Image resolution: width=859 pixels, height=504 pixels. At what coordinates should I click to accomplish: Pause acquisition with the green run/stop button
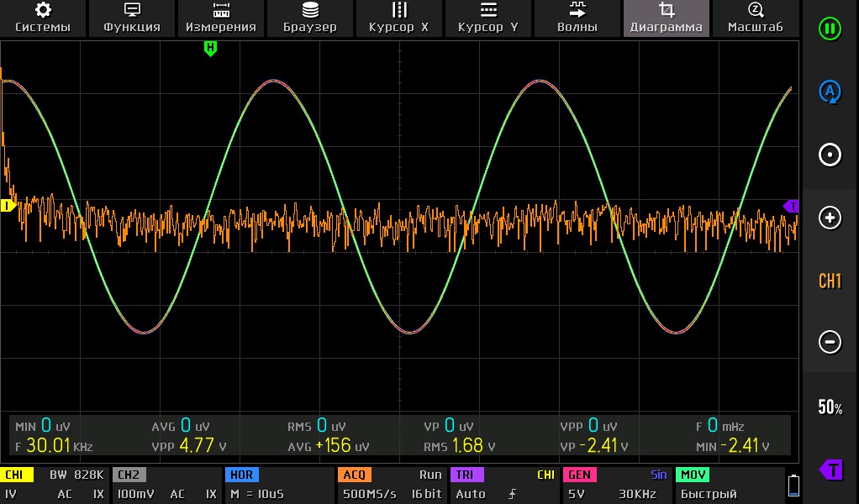[830, 28]
